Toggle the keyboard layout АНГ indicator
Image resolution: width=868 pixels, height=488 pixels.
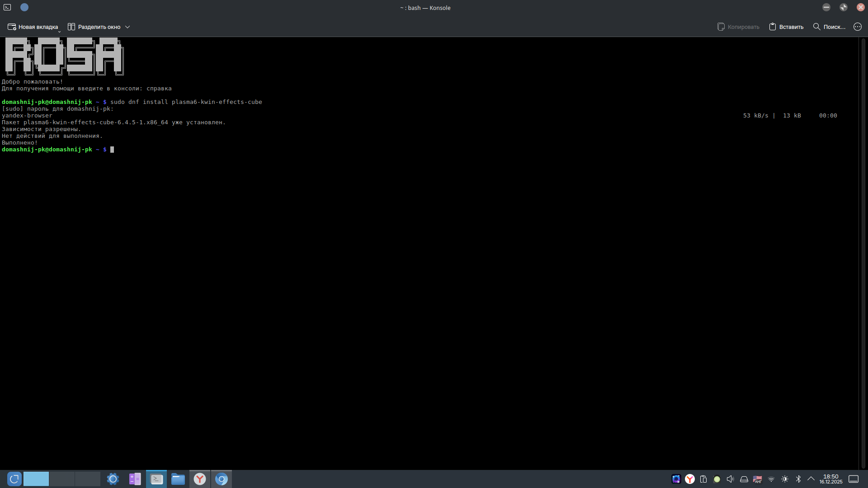(757, 479)
